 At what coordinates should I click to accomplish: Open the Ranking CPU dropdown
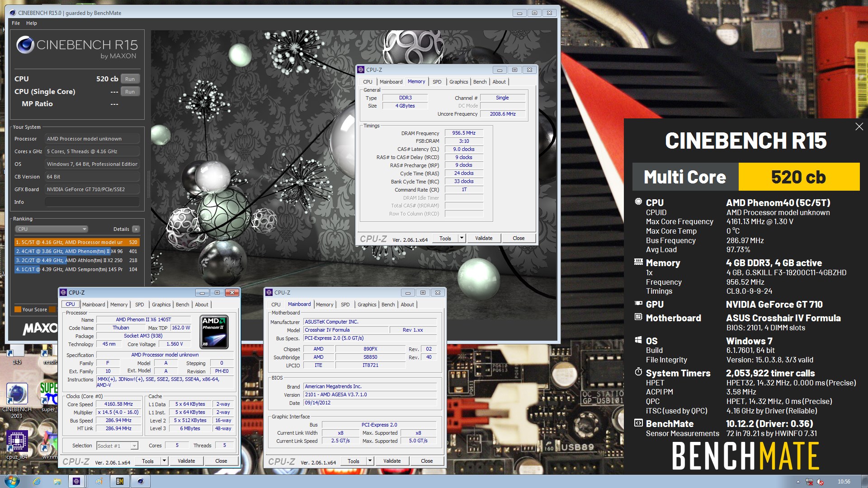(52, 229)
